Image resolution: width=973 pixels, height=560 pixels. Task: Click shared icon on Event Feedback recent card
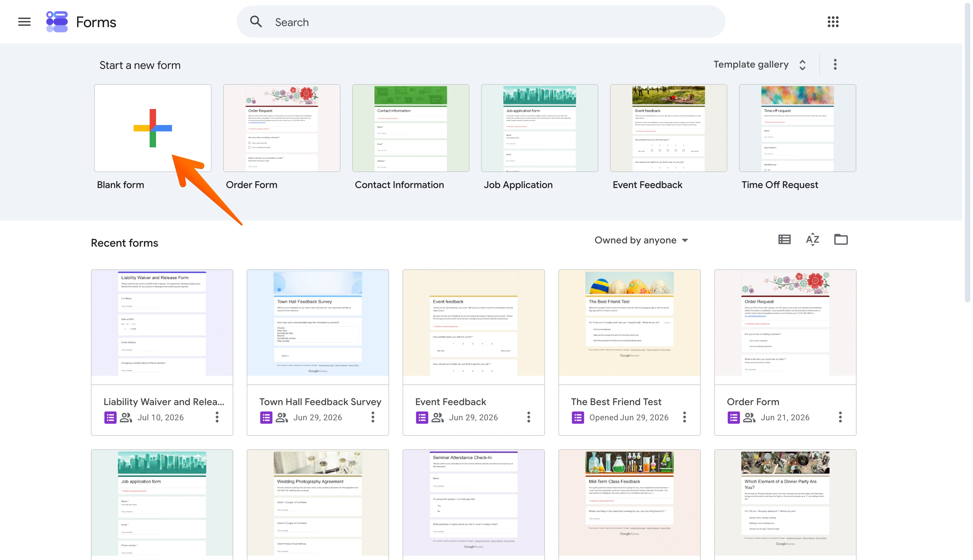click(438, 418)
